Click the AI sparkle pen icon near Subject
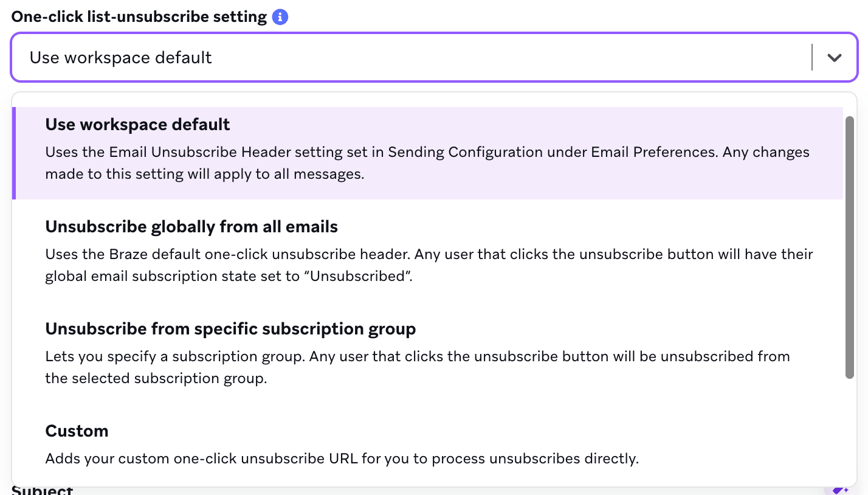The width and height of the screenshot is (868, 495). coord(839,490)
